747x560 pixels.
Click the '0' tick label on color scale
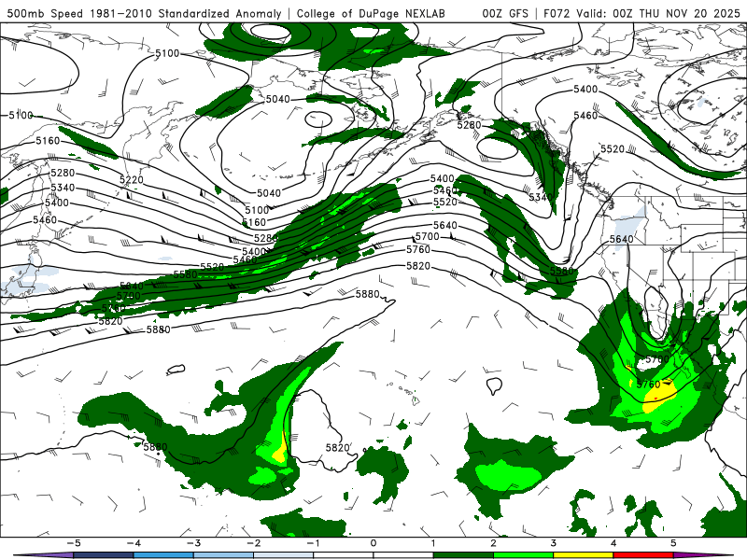tap(373, 543)
